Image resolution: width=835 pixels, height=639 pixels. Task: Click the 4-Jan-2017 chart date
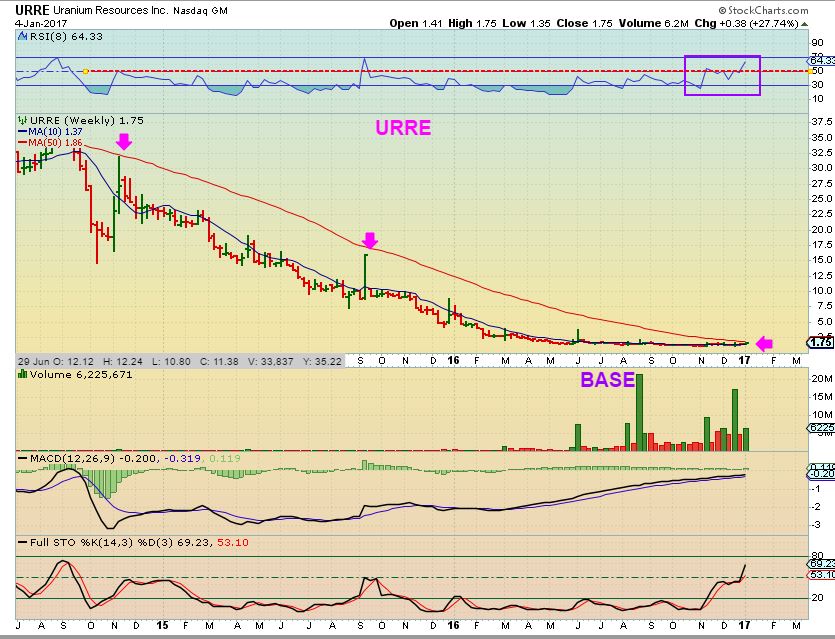coord(40,23)
